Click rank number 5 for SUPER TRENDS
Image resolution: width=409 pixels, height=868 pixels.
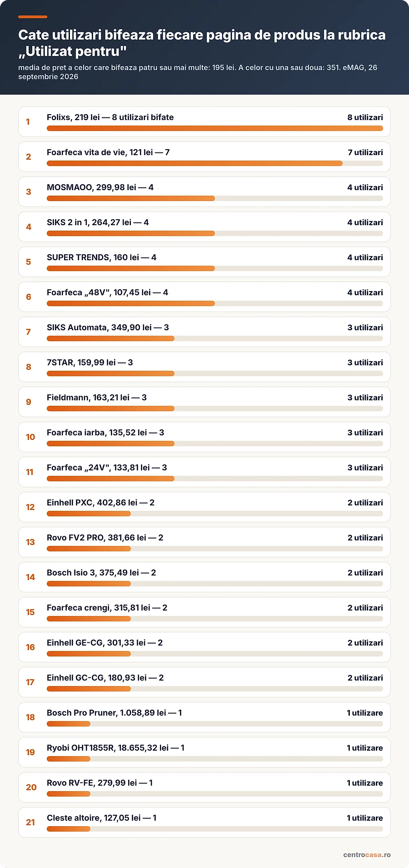pyautogui.click(x=28, y=262)
